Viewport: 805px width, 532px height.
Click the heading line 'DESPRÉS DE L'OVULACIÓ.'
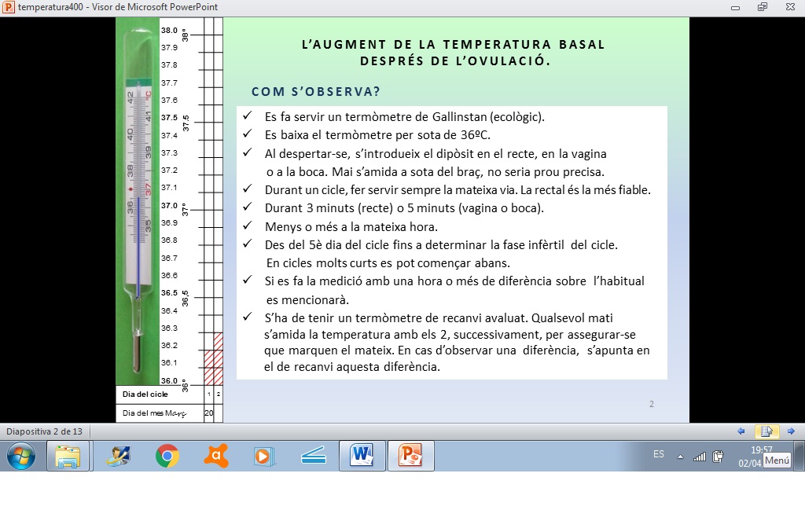(455, 61)
